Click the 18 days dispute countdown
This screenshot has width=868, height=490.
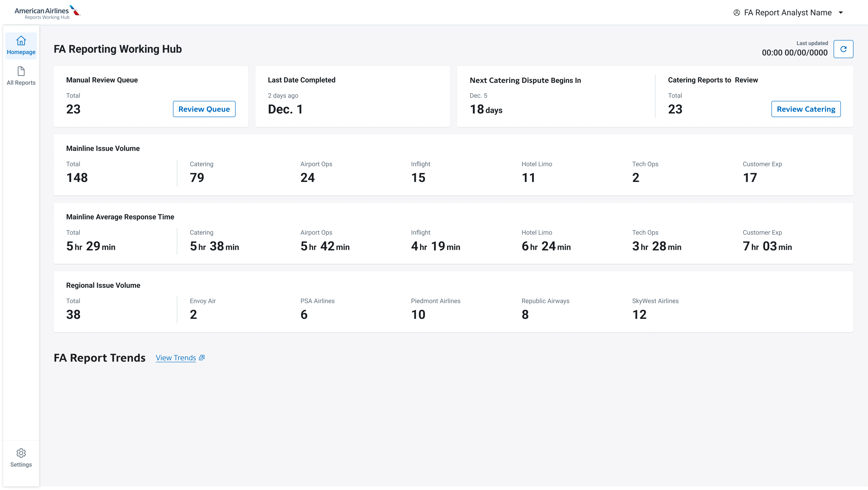pos(486,110)
